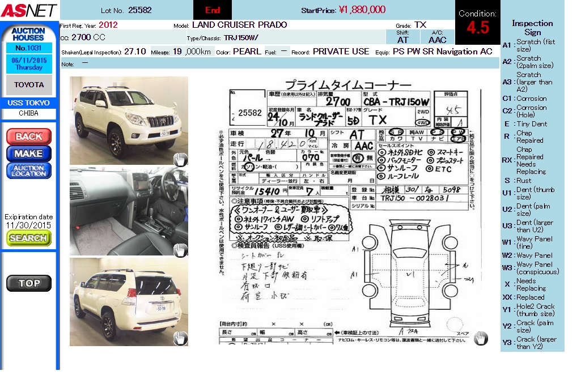Click the Mileage 19,000km value
This screenshot has width=581, height=392.
(x=192, y=52)
